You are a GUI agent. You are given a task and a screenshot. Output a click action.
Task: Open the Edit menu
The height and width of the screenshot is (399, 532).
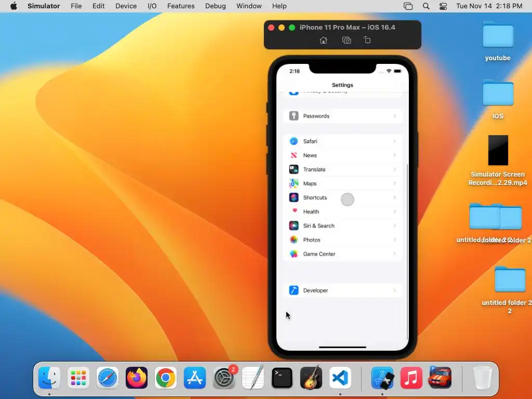pyautogui.click(x=98, y=6)
